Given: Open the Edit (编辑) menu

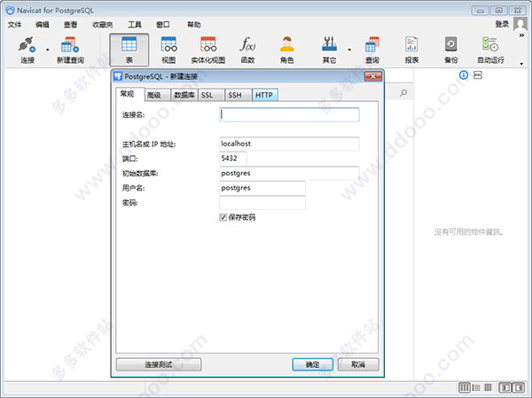Looking at the screenshot, I should tap(42, 25).
